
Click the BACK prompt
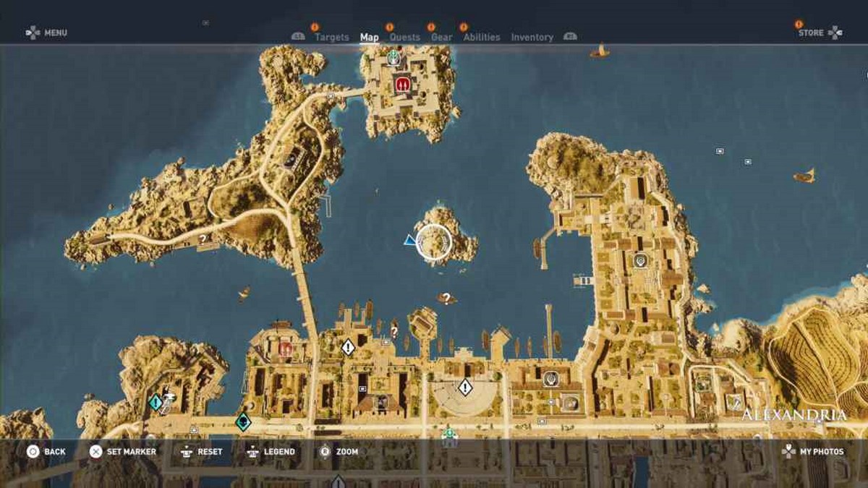[x=46, y=452]
